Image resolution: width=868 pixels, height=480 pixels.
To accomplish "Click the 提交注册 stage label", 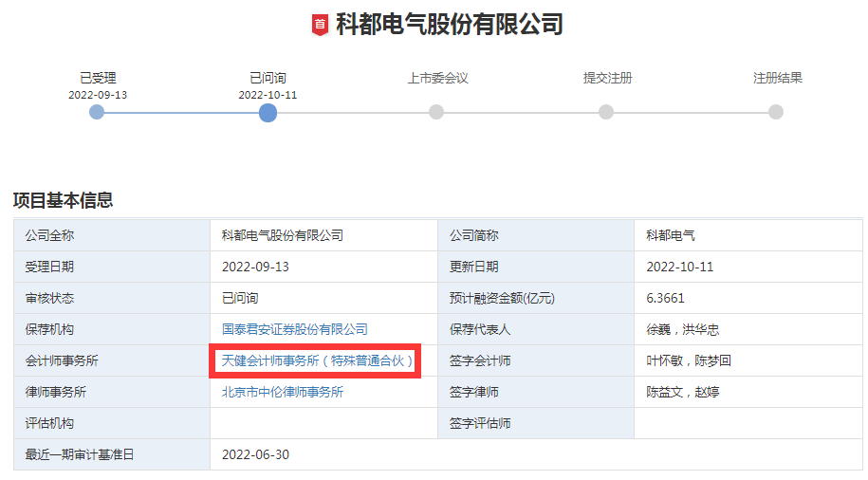I will (x=607, y=78).
